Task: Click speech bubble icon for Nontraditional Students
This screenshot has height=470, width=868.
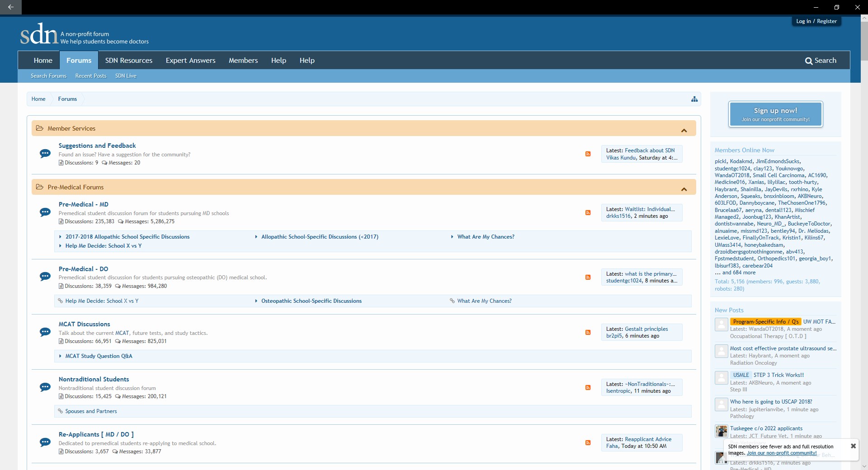Action: (x=45, y=387)
